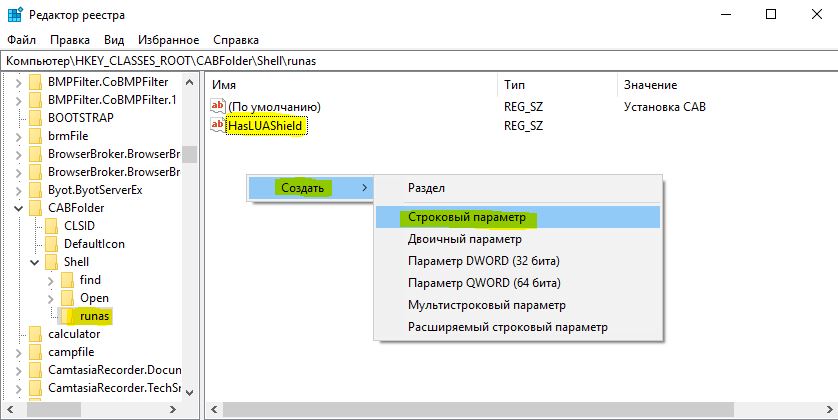Select Параметр QWORD (64 бита)

pos(518,283)
